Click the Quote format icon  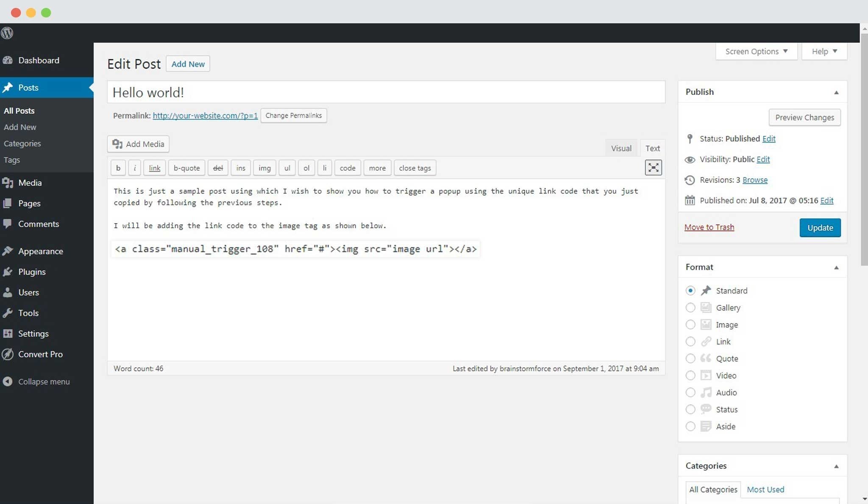(706, 358)
